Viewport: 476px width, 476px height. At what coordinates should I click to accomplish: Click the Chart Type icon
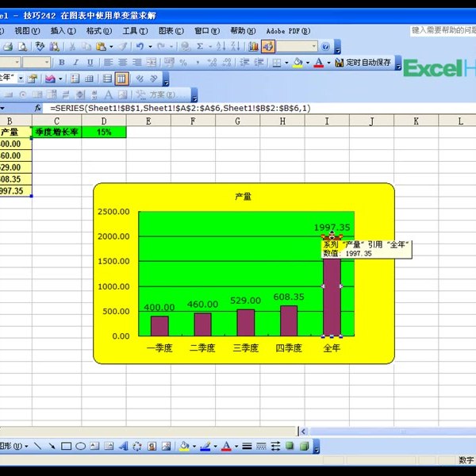click(x=50, y=79)
